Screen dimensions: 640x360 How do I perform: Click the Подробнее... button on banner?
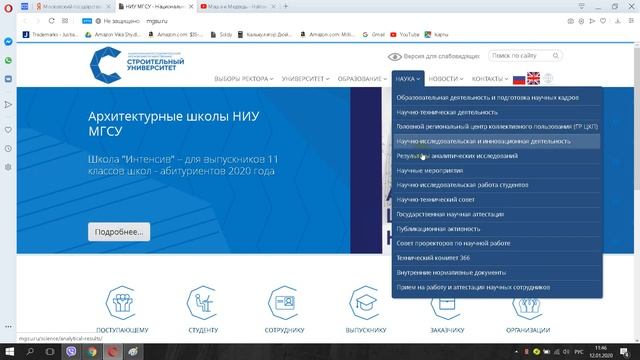pos(119,232)
